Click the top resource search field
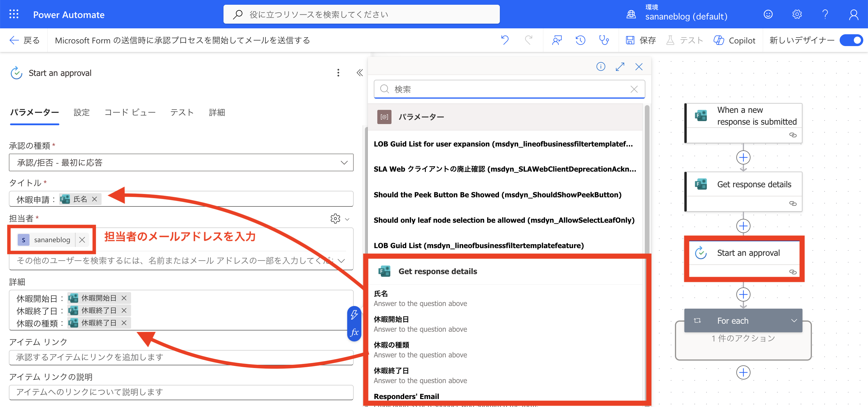 [x=361, y=14]
